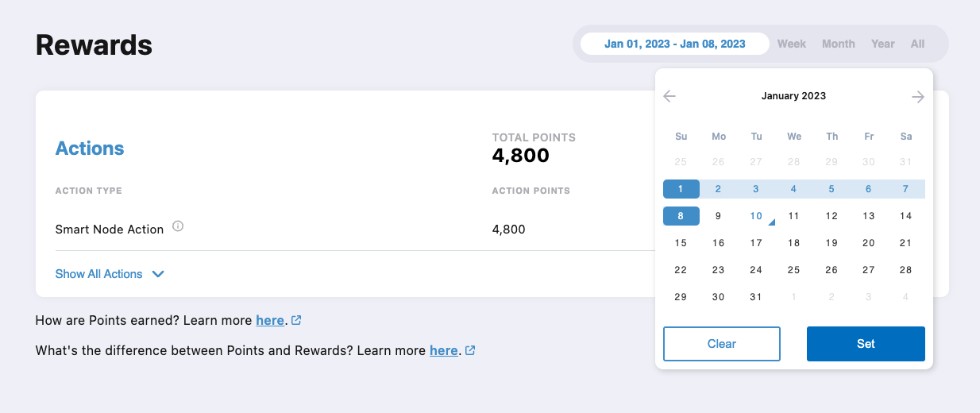Open the 'here' link about how Points are earned

pyautogui.click(x=270, y=320)
